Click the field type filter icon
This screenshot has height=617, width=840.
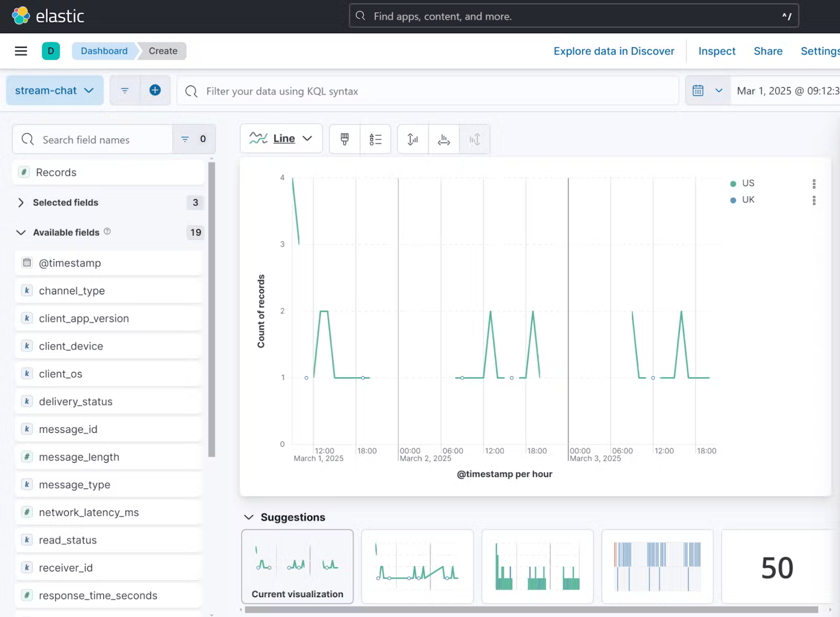pyautogui.click(x=185, y=139)
